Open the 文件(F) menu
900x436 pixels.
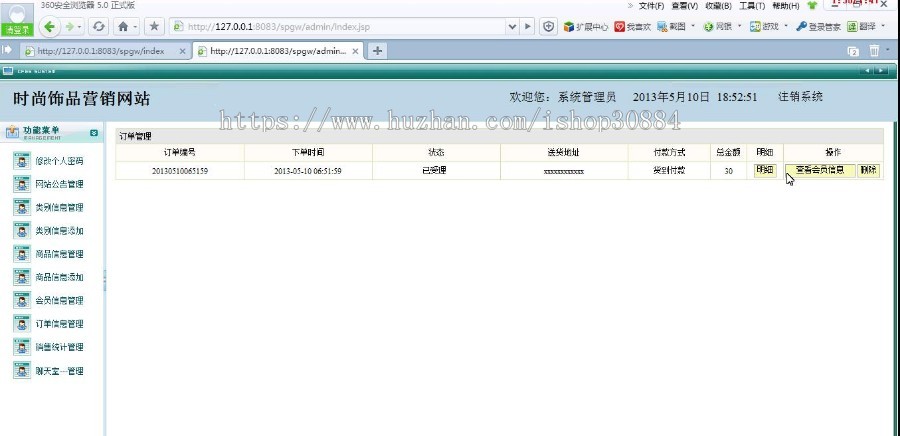(651, 6)
